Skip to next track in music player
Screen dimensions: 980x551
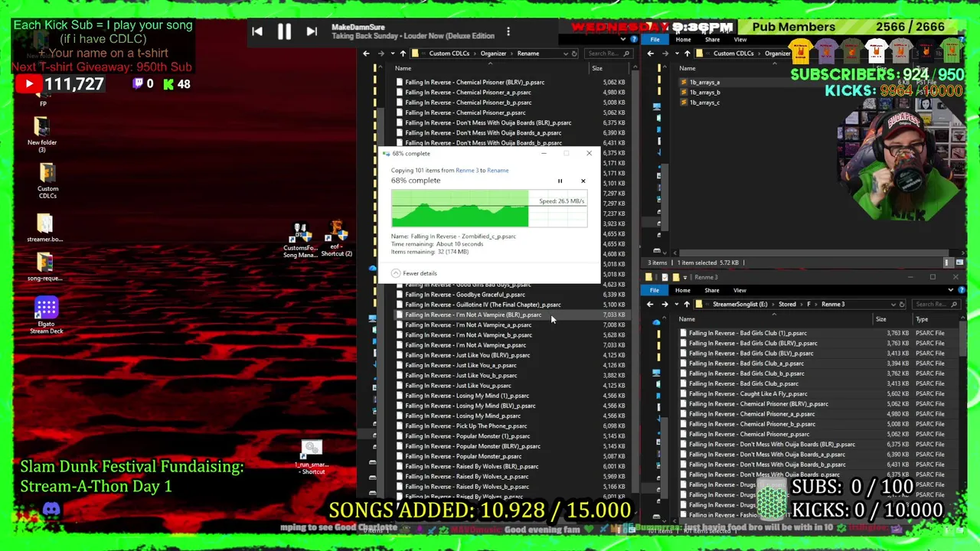(312, 31)
